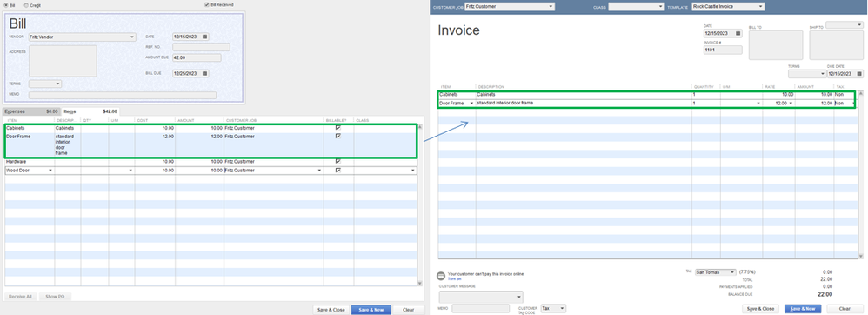Screen dimensions: 868x315
Task: Open calendar next to Invoice date field
Action: tap(738, 33)
